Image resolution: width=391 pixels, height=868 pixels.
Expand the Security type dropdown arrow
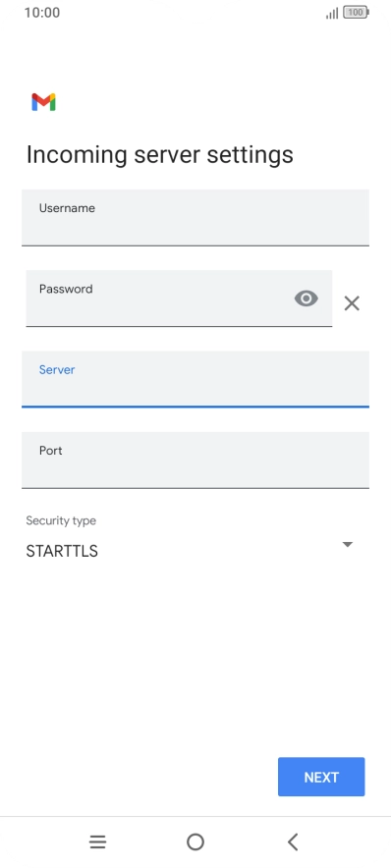pos(347,545)
